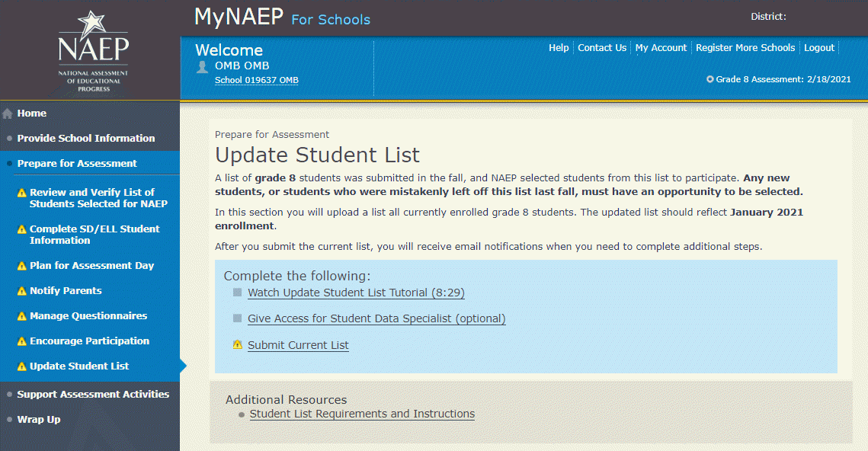The image size is (868, 451).
Task: Select the Grade 8 Assessment radio indicator
Action: point(710,79)
